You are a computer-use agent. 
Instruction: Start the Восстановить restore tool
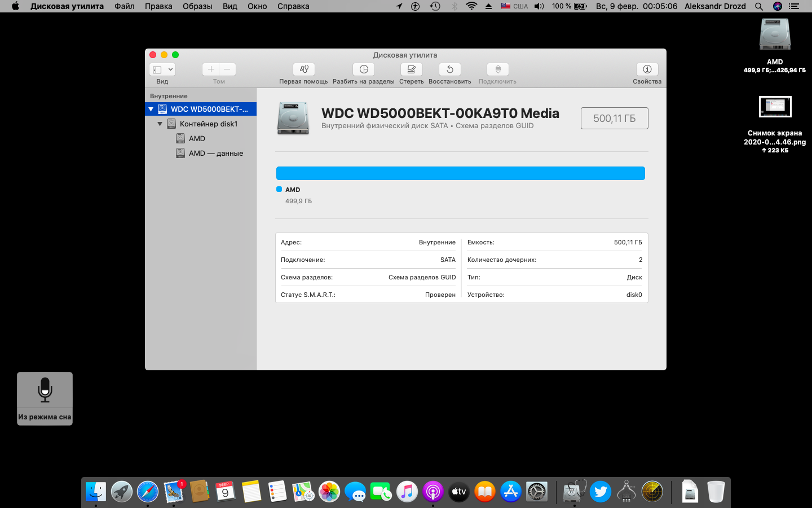point(450,69)
